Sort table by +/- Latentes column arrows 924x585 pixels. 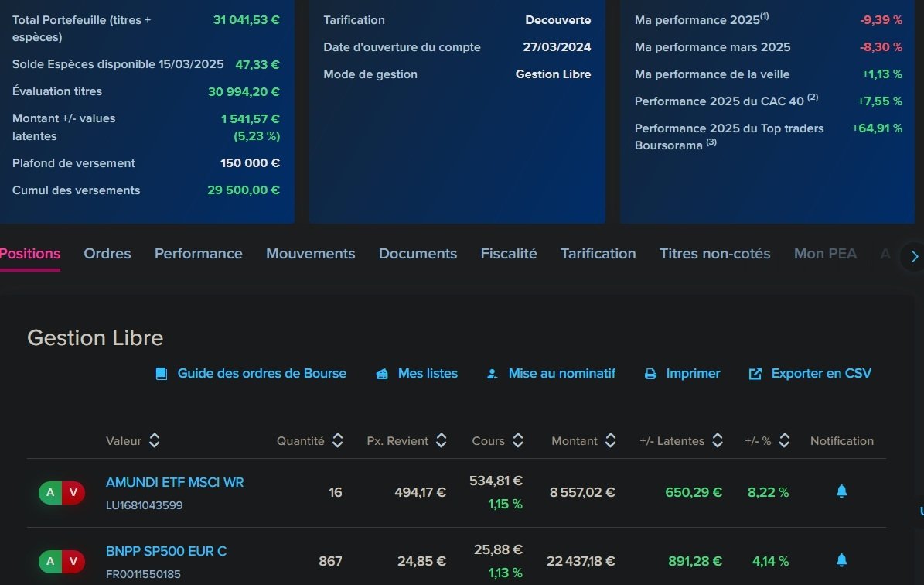717,440
